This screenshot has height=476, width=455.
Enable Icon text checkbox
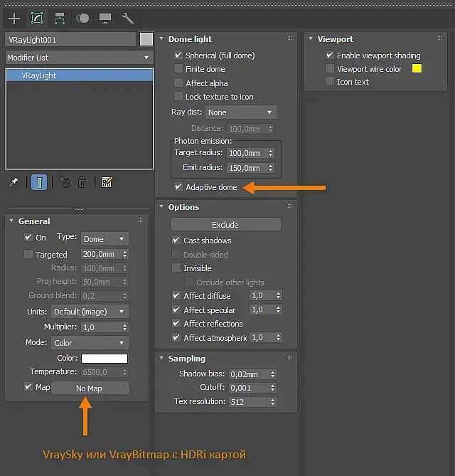(x=330, y=81)
